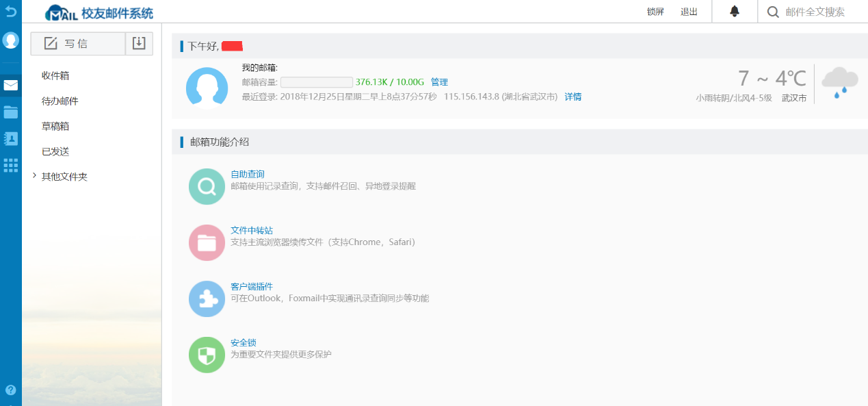Click the 自助查询 magnifier circle icon

(x=207, y=186)
